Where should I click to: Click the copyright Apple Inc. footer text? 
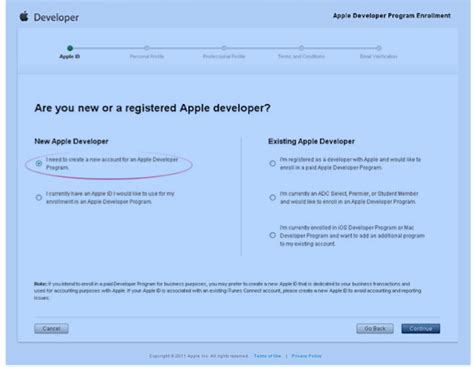[x=198, y=356]
